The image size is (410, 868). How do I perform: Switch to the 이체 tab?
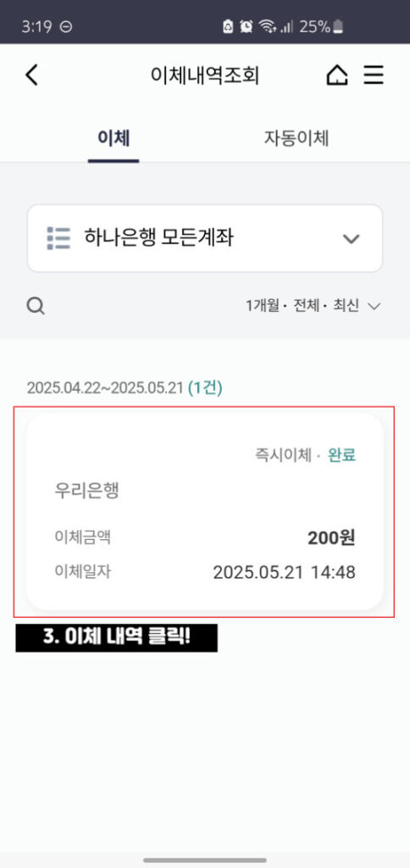point(114,138)
